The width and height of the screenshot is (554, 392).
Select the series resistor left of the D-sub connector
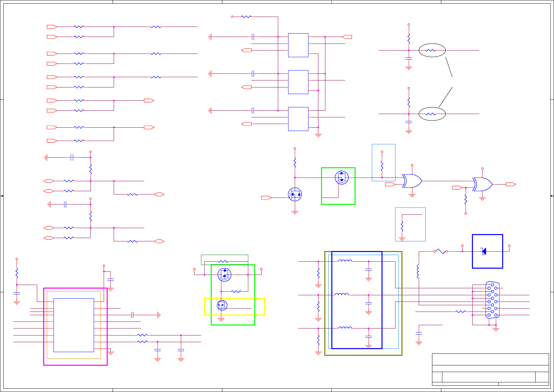click(x=461, y=312)
